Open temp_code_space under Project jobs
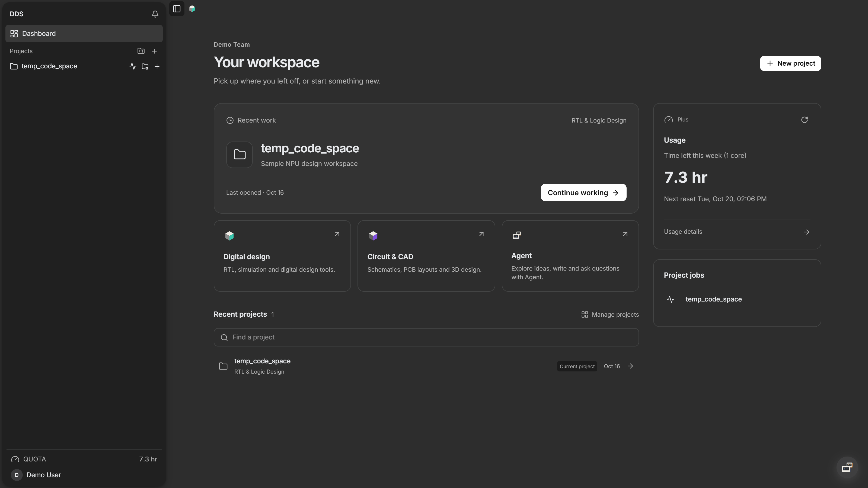The image size is (868, 488). coord(713,299)
